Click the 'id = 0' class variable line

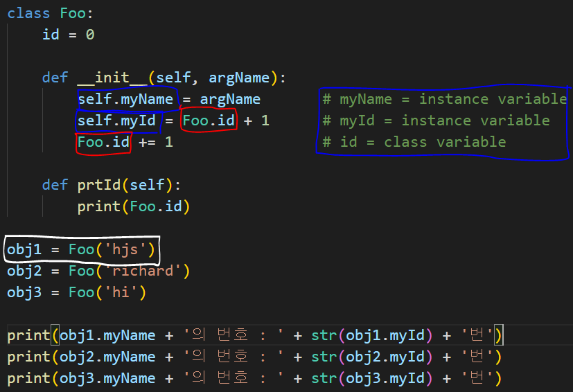click(69, 35)
